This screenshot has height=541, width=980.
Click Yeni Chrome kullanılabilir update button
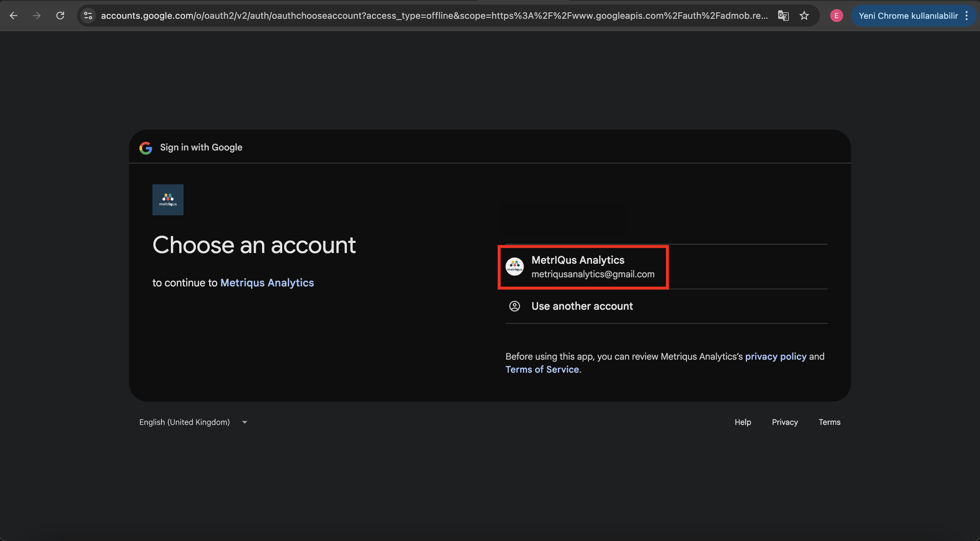pos(908,16)
